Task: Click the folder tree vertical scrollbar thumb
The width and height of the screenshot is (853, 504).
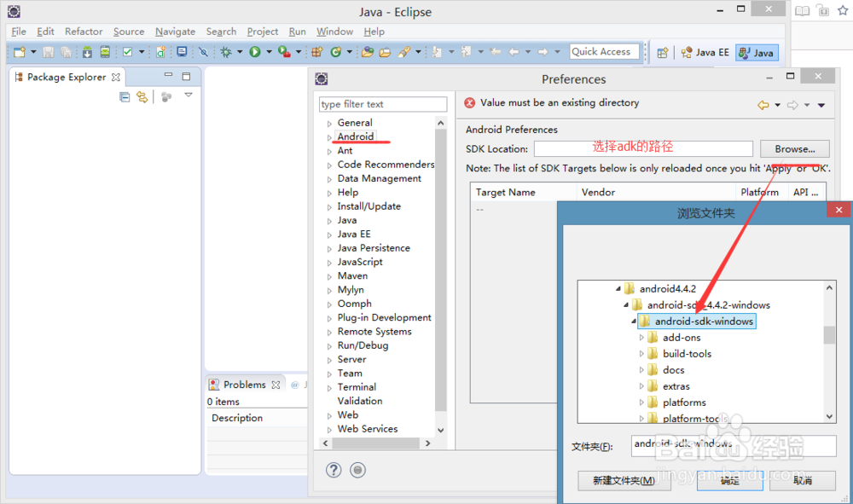Action: (x=829, y=335)
